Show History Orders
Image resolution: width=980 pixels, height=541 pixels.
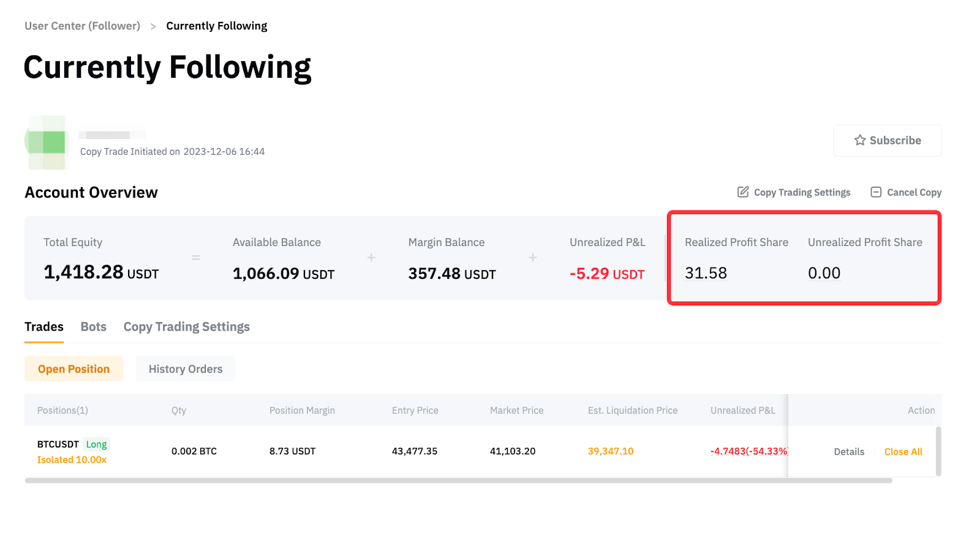[186, 369]
